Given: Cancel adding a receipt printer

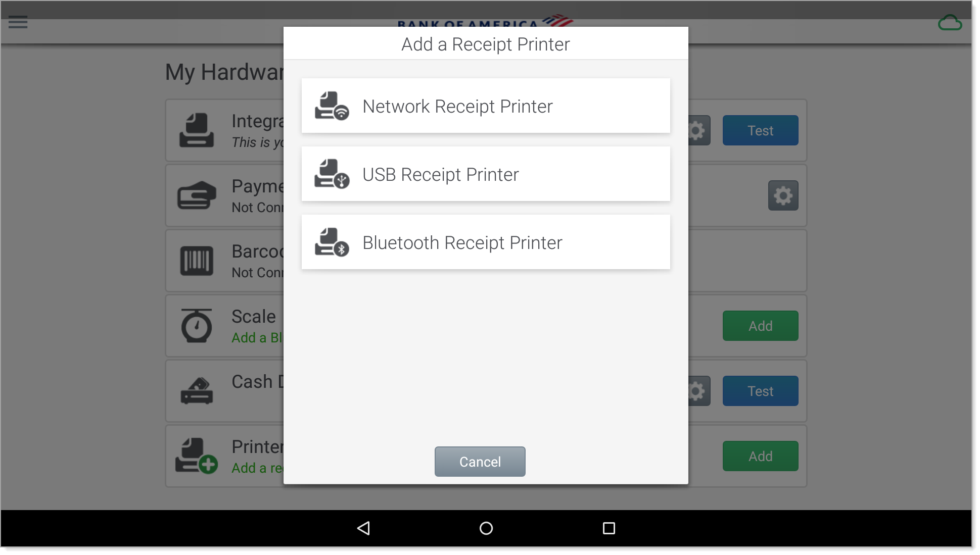Looking at the screenshot, I should (x=480, y=462).
